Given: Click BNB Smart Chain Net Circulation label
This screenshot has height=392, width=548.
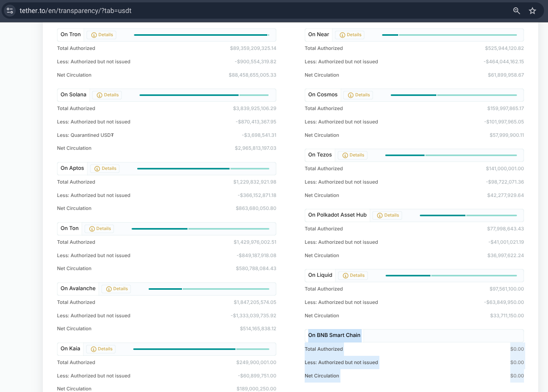Looking at the screenshot, I should tap(322, 376).
